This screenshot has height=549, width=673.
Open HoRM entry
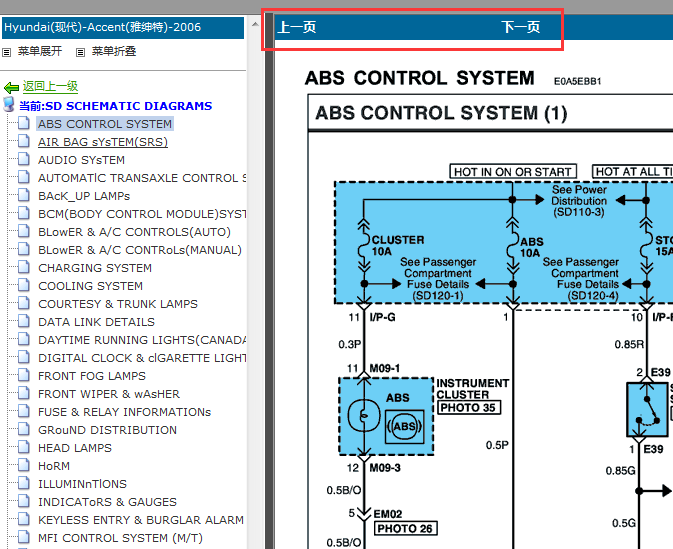pos(54,467)
